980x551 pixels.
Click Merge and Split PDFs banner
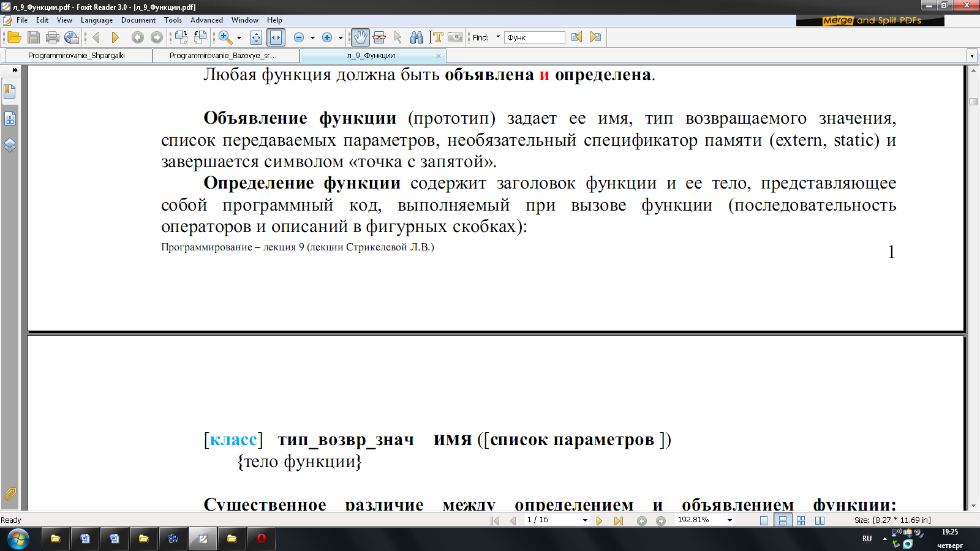click(x=870, y=20)
